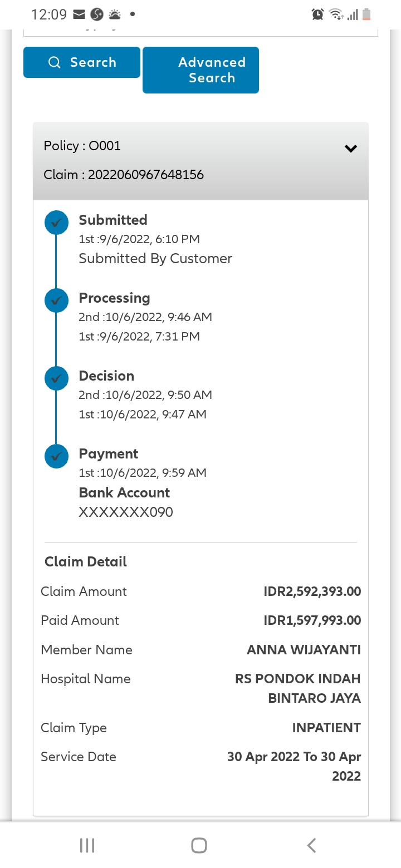Tap the paid amount IDR1,597,993.00
Image resolution: width=401 pixels, height=868 pixels.
coord(312,620)
